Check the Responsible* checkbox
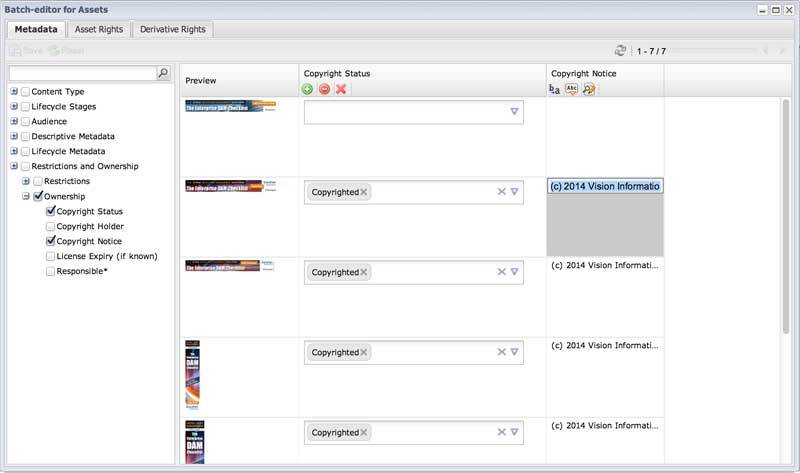Viewport: 800px width, 473px height. [x=51, y=271]
